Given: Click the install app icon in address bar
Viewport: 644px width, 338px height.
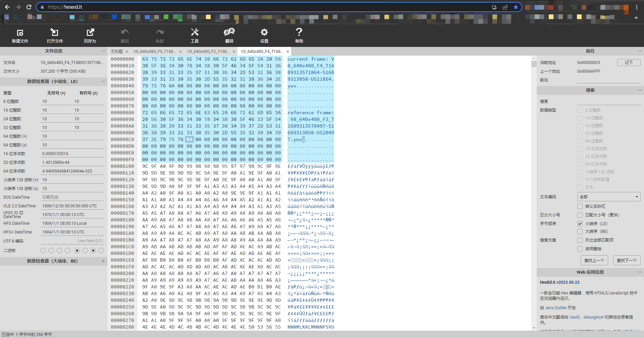Looking at the screenshot, I should pos(494,7).
